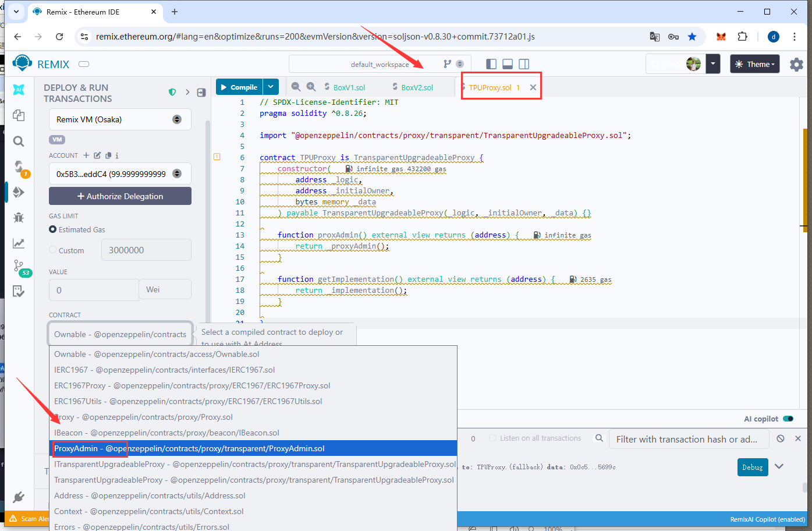Screen dimensions: 812x531
Task: Toggle the left side panel layout icon
Action: coord(491,64)
